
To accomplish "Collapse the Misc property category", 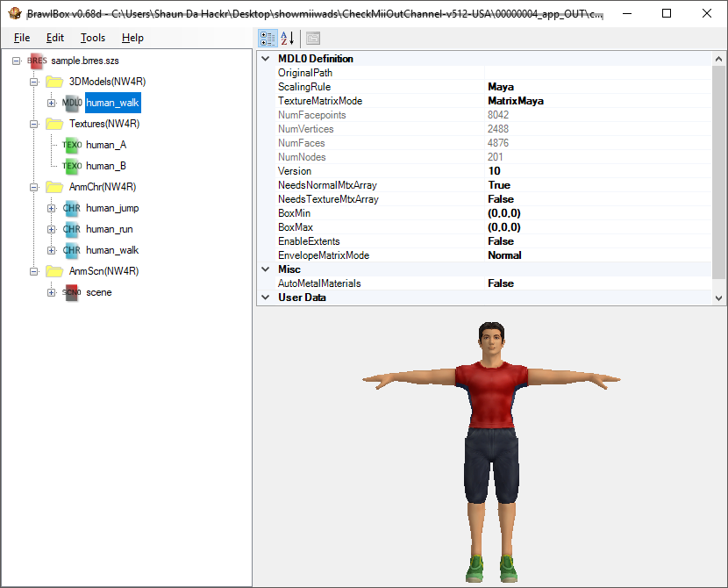I will click(x=266, y=269).
